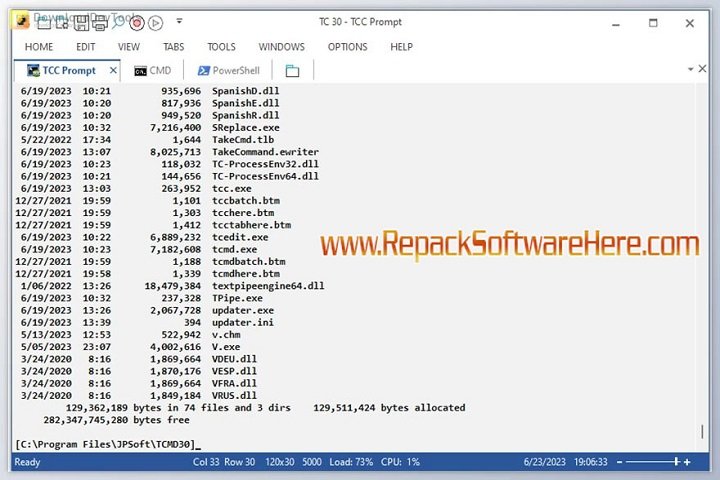Click the TakeCommand.ewriter file name
This screenshot has height=480, width=720.
point(265,152)
